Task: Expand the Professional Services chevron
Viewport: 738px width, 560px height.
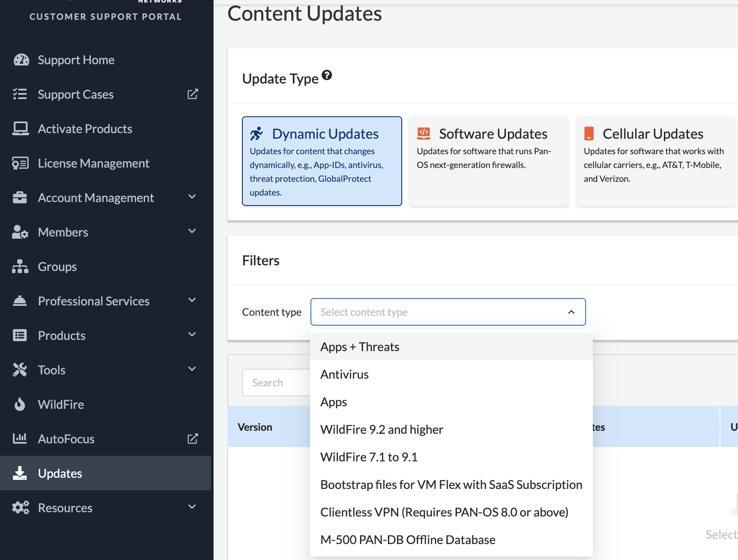Action: coord(192,300)
